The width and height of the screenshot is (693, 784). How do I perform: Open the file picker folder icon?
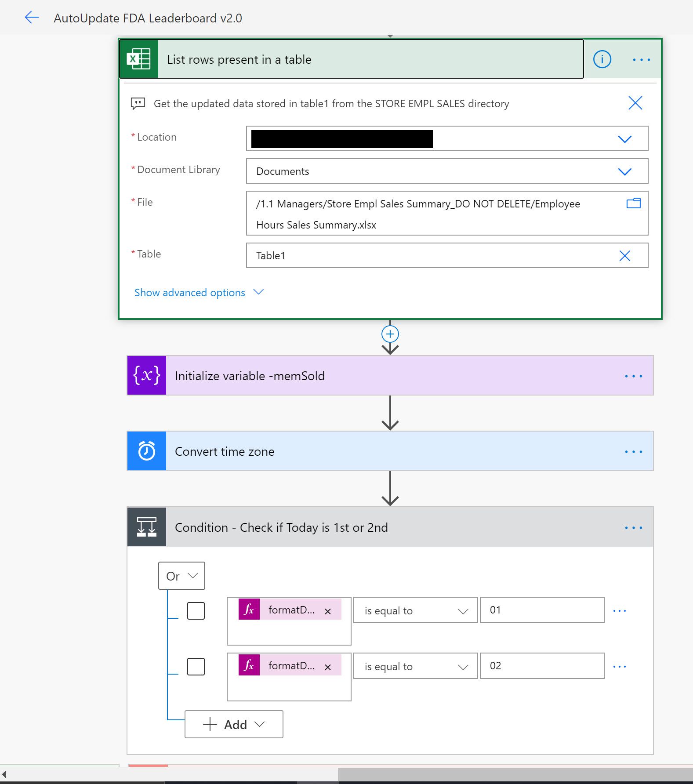pyautogui.click(x=633, y=203)
